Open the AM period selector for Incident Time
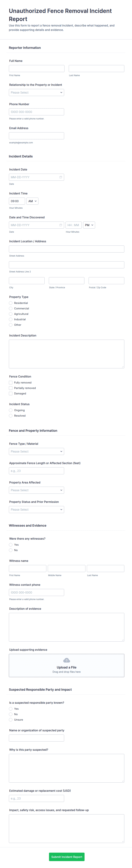Image resolution: width=132 pixels, height=868 pixels. 32,201
